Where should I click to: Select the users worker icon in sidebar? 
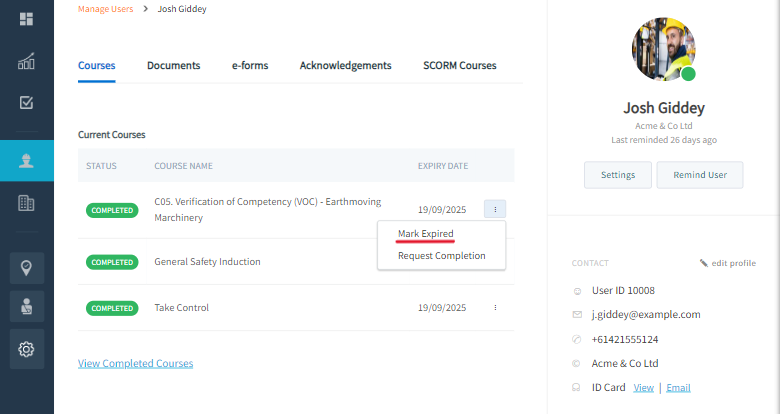(x=26, y=161)
